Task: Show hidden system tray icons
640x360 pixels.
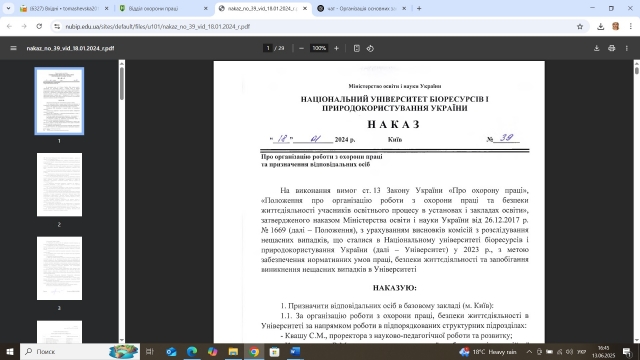Action: (529, 351)
